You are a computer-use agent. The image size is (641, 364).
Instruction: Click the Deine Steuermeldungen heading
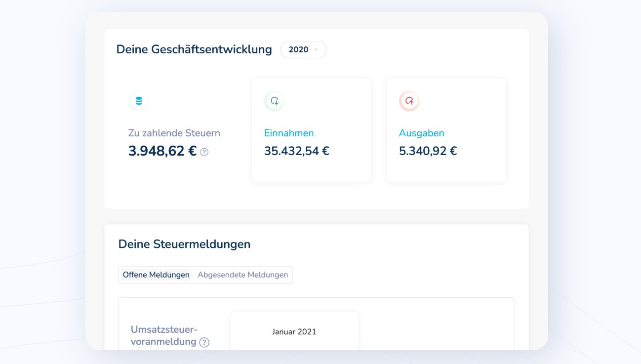point(185,244)
